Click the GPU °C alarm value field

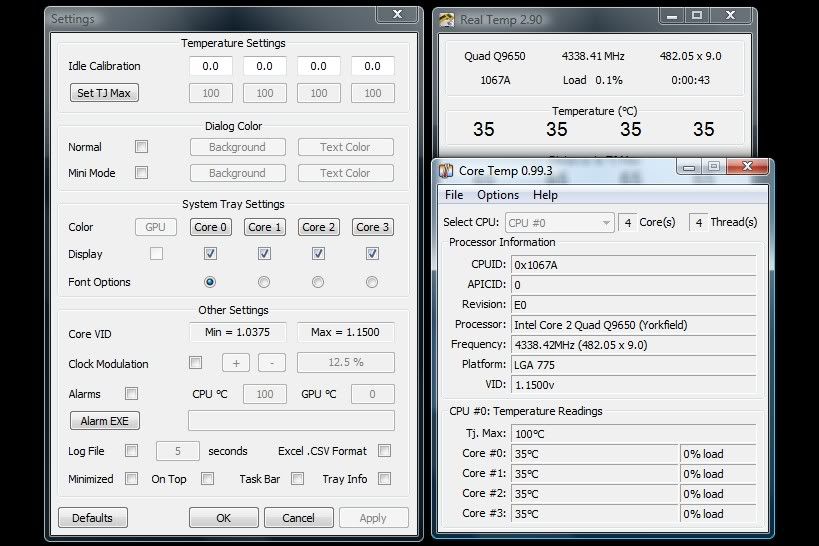coord(372,394)
